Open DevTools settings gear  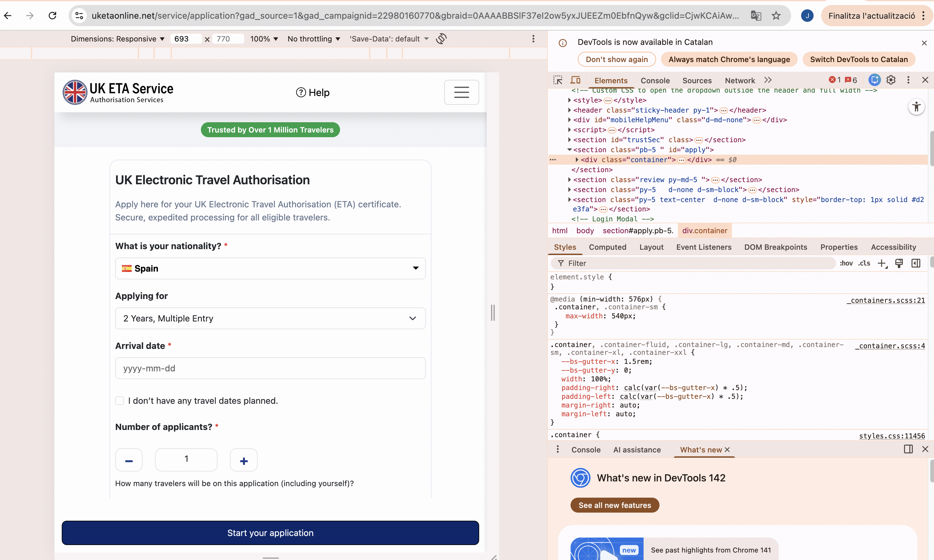pyautogui.click(x=891, y=80)
